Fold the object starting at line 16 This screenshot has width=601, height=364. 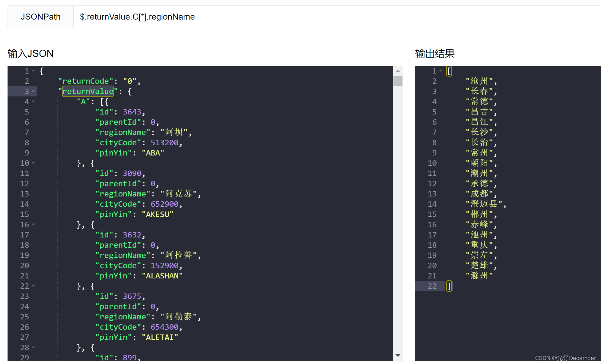pos(33,224)
